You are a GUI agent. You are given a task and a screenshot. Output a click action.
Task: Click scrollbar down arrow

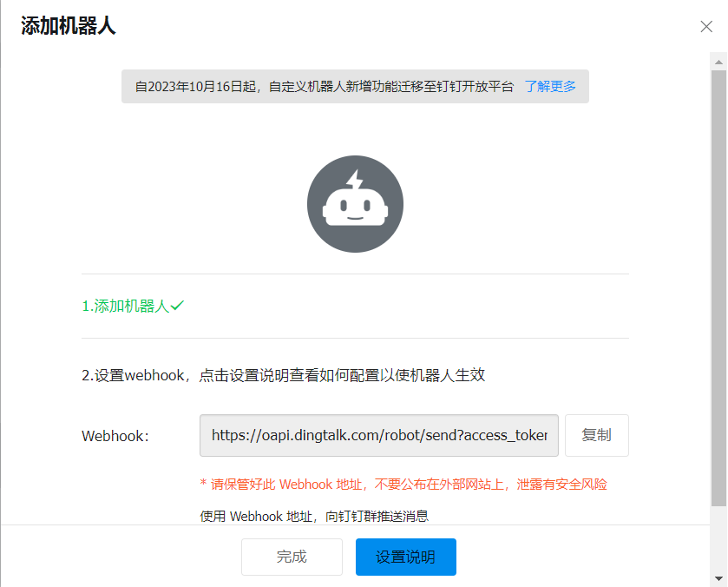click(x=718, y=578)
